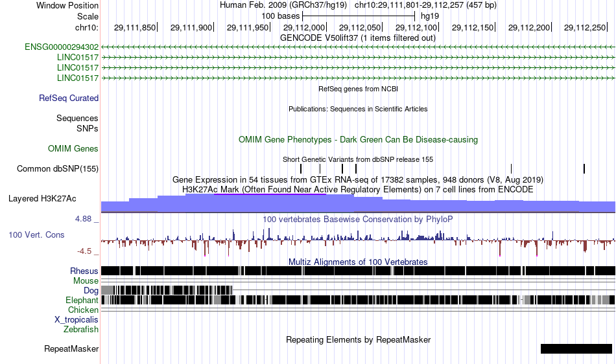Click 'Repeating Elements by RepeatMasker' title

(x=359, y=339)
